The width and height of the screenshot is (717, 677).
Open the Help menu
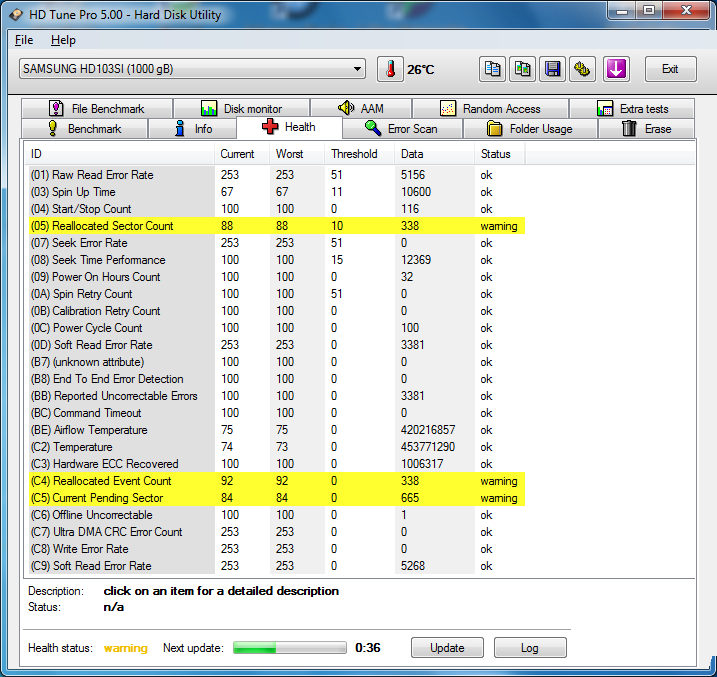tap(63, 40)
